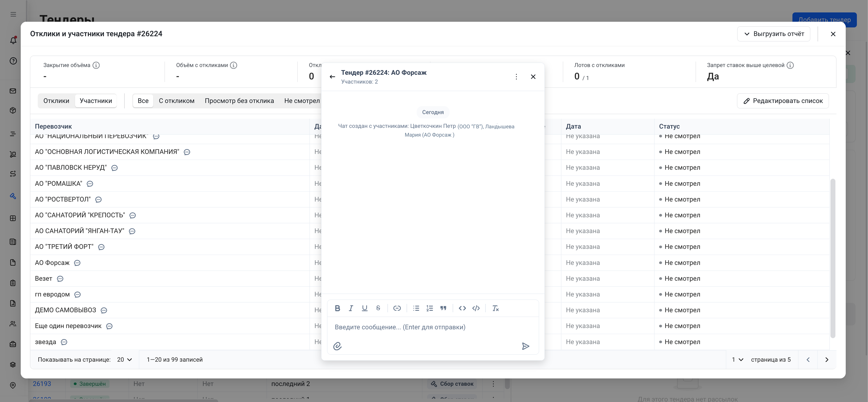Toggle strikethrough formatting in chat editor
868x402 pixels.
point(378,308)
